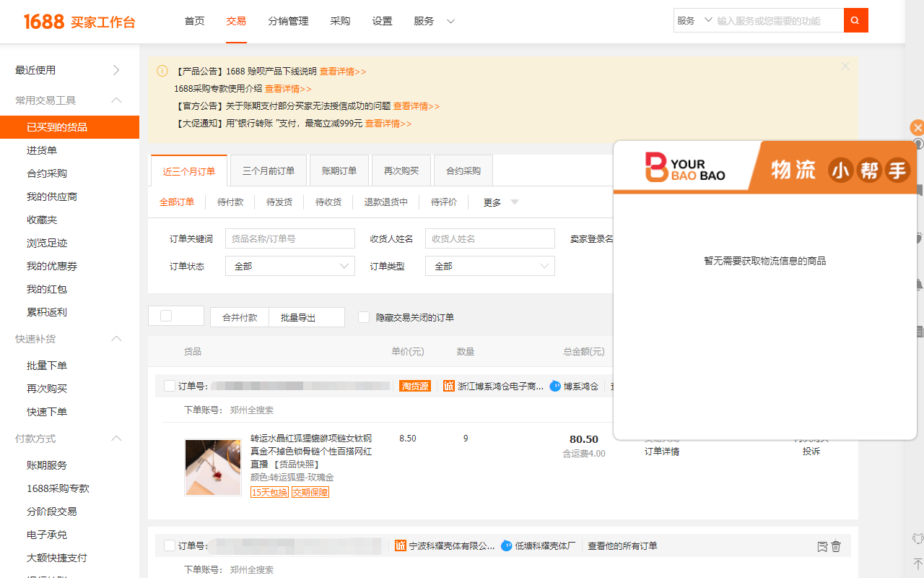Screen dimensions: 924x578
Task: Expand the 更多 order filter dropdown
Action: (501, 202)
